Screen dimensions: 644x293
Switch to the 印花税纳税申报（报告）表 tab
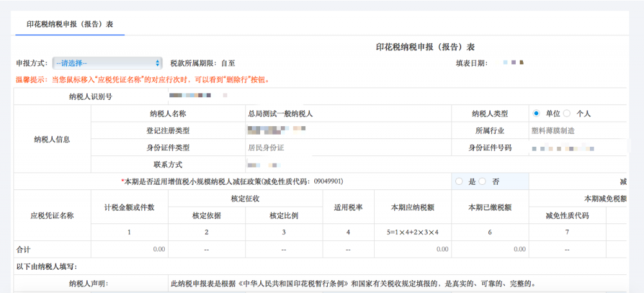click(70, 23)
